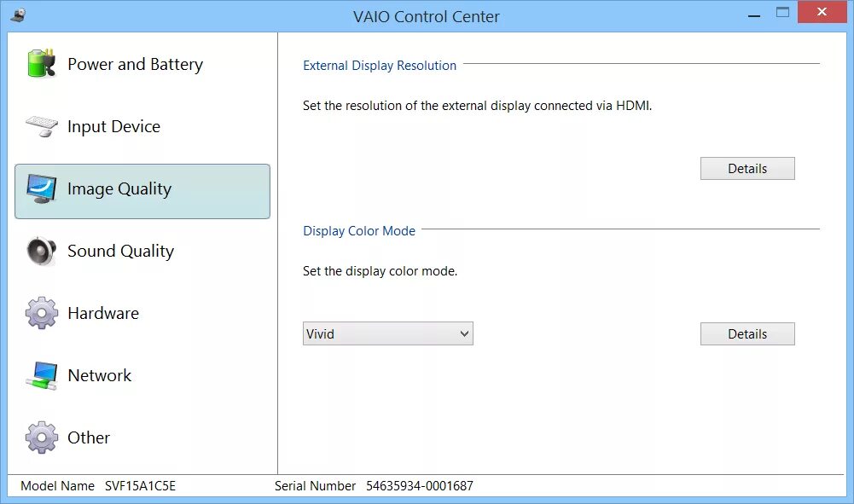This screenshot has width=854, height=504.
Task: Click the Network computer icon
Action: coord(42,375)
